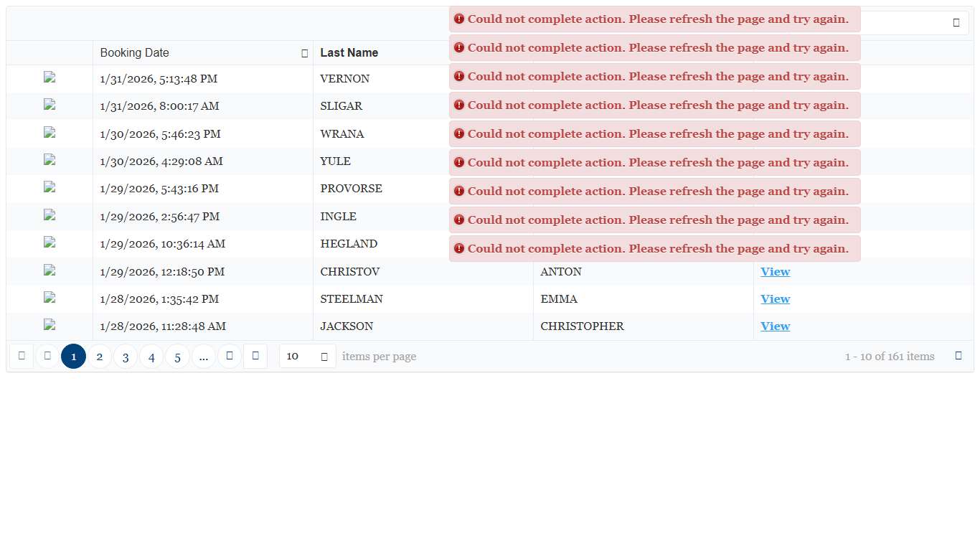
Task: Open the View link for STEELMAN
Action: (x=775, y=299)
